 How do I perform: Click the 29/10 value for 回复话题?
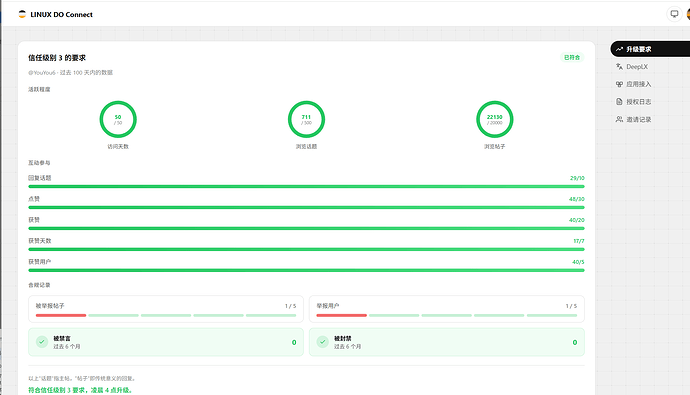(577, 178)
